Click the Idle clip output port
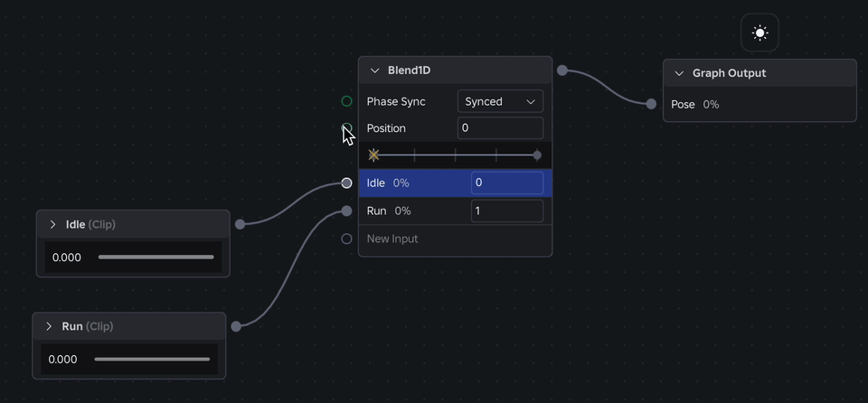Viewport: 868px width, 403px height. (240, 224)
